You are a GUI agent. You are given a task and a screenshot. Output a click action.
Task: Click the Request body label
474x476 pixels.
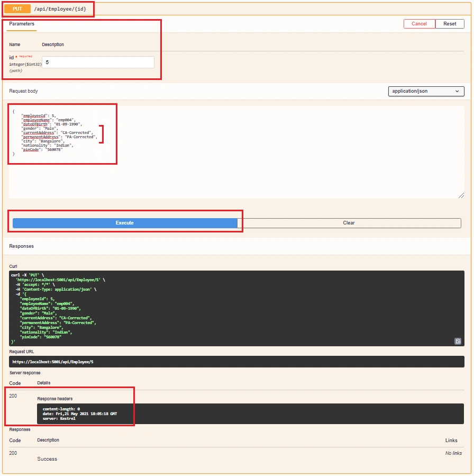(x=23, y=91)
